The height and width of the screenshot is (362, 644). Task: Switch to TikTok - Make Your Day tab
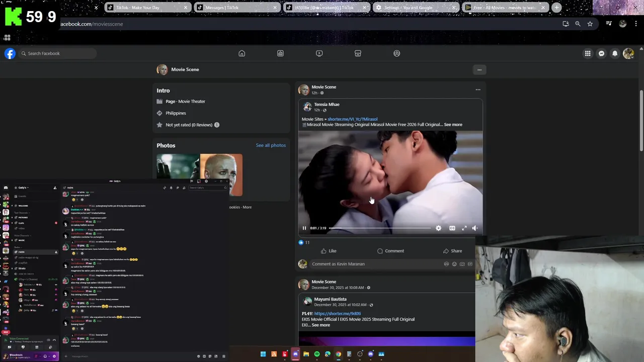(x=147, y=8)
